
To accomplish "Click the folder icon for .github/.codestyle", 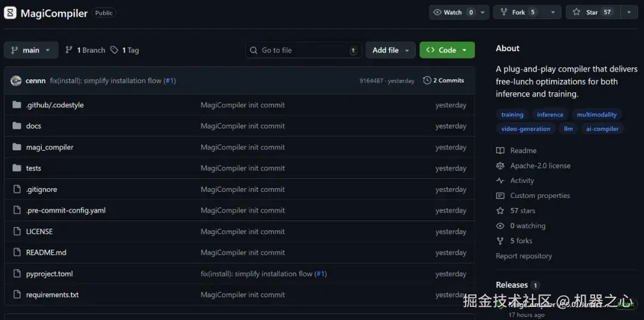I will (17, 105).
